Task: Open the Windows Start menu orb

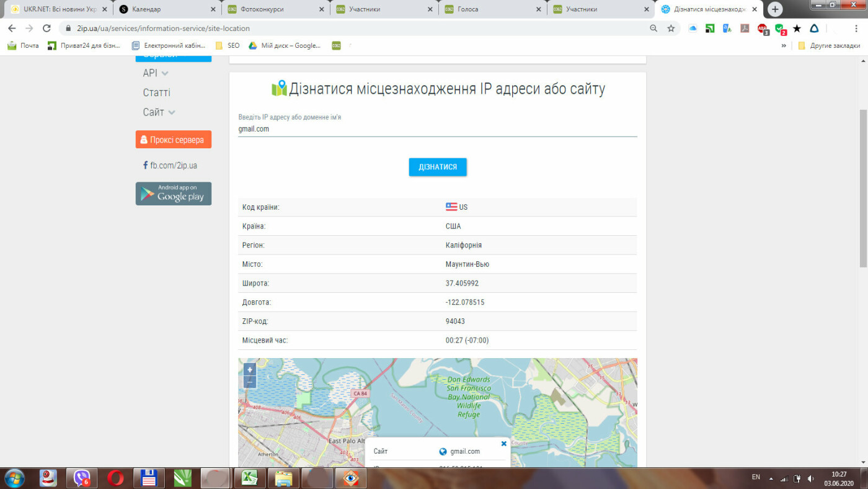Action: pyautogui.click(x=14, y=478)
